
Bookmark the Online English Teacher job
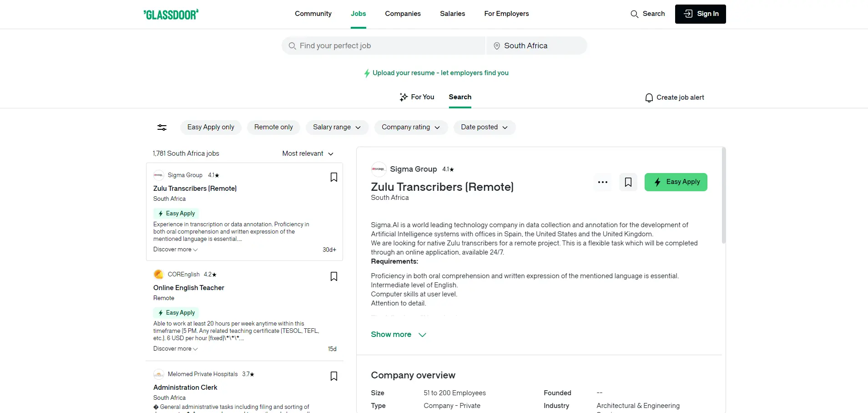(x=333, y=276)
